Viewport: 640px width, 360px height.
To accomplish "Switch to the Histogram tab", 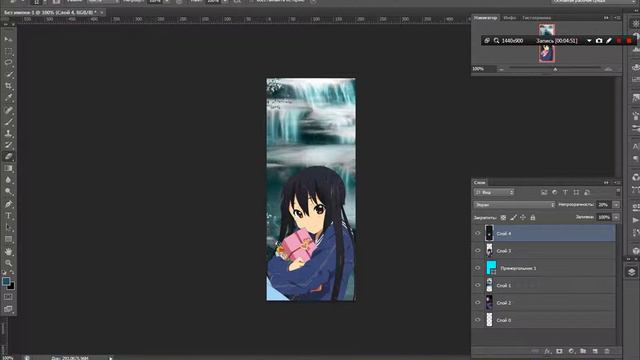I will click(537, 18).
